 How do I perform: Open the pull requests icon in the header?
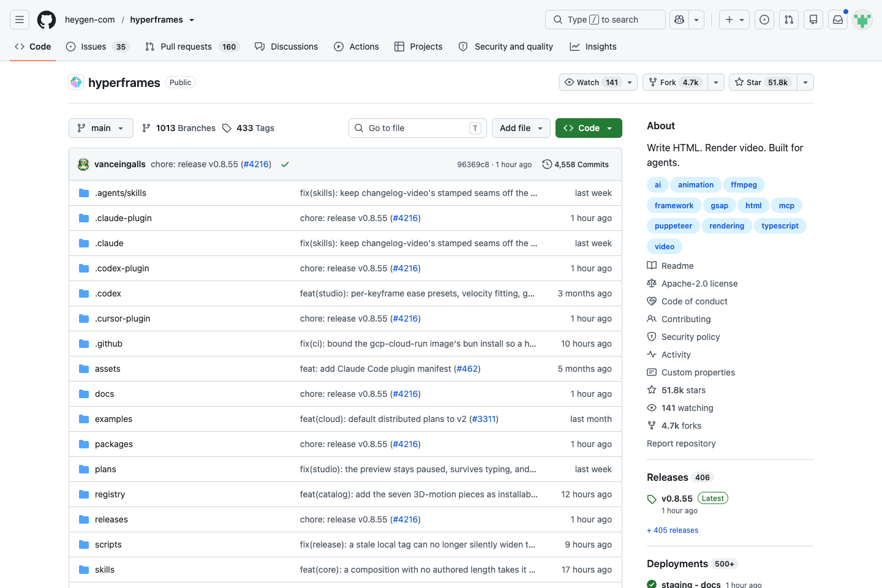(x=789, y=20)
